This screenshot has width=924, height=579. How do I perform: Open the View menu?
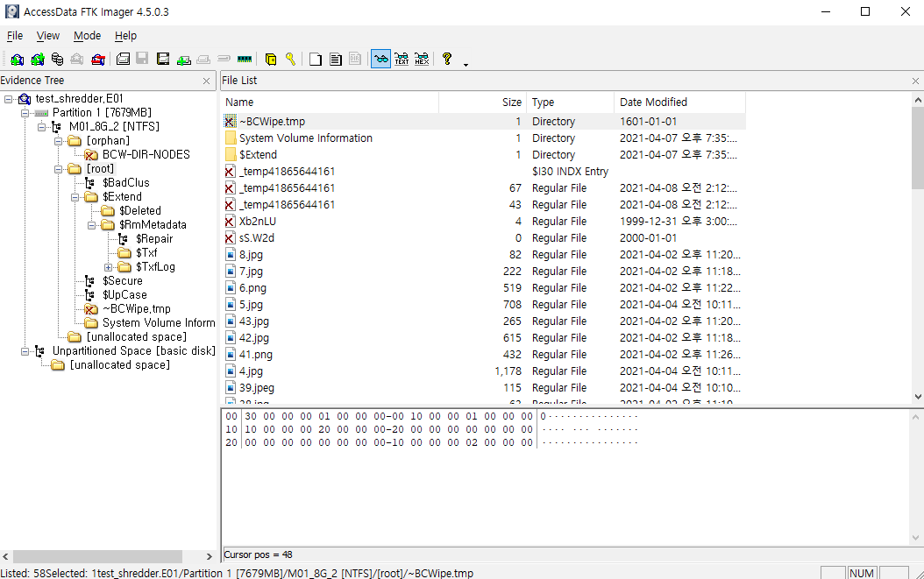tap(47, 36)
